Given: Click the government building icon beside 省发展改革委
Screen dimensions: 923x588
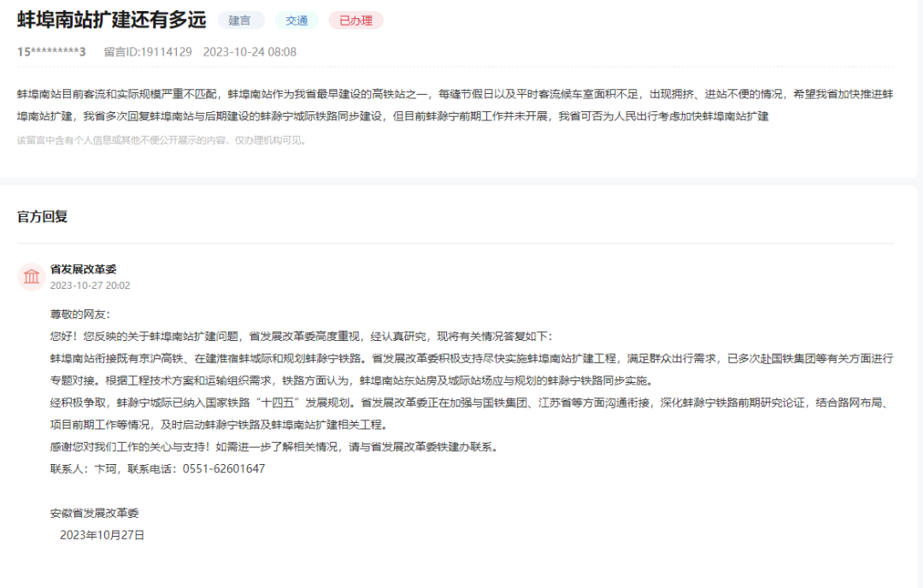Looking at the screenshot, I should click(32, 276).
